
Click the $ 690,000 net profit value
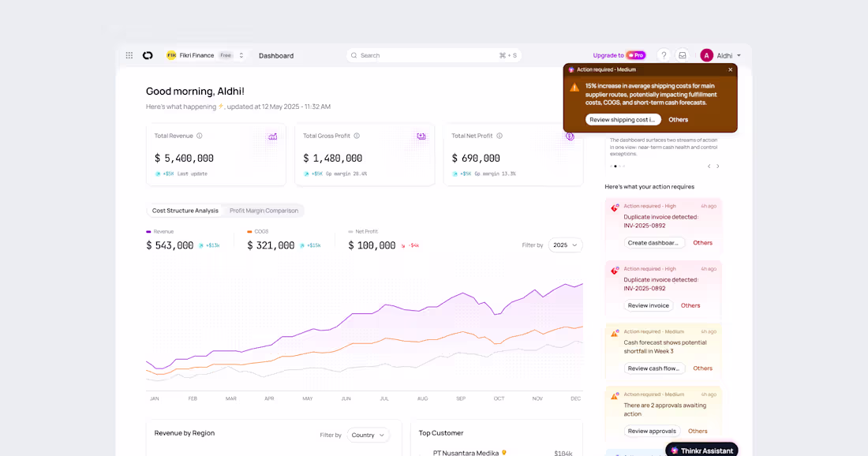476,159
